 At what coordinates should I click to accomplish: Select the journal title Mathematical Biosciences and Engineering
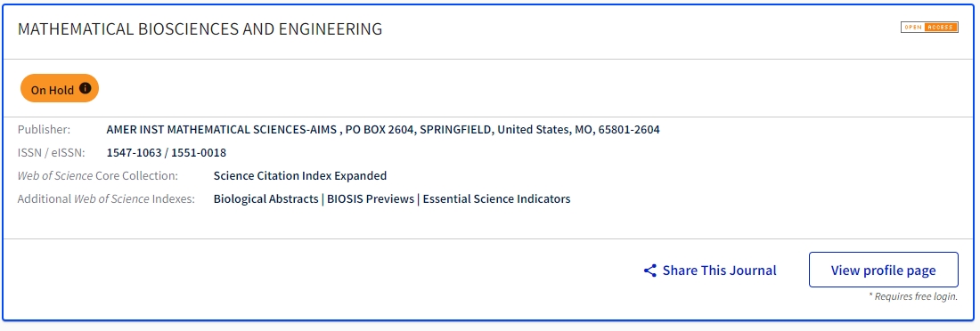[x=200, y=28]
